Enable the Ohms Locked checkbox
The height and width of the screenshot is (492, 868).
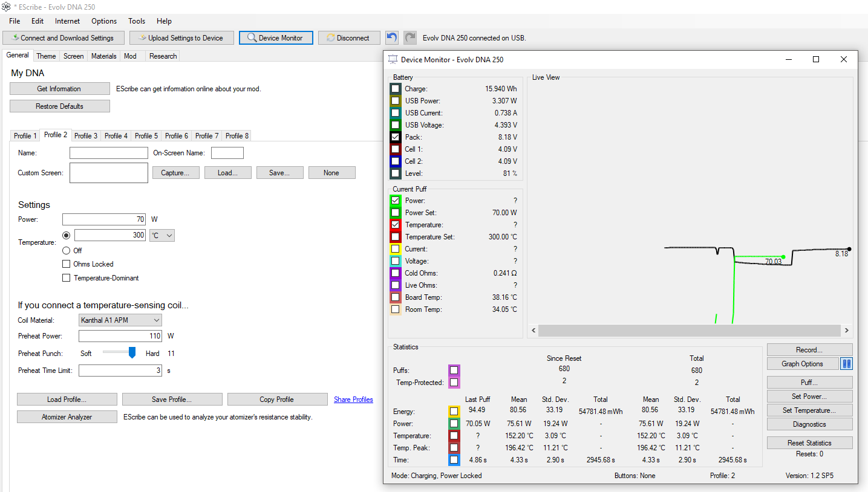point(67,264)
